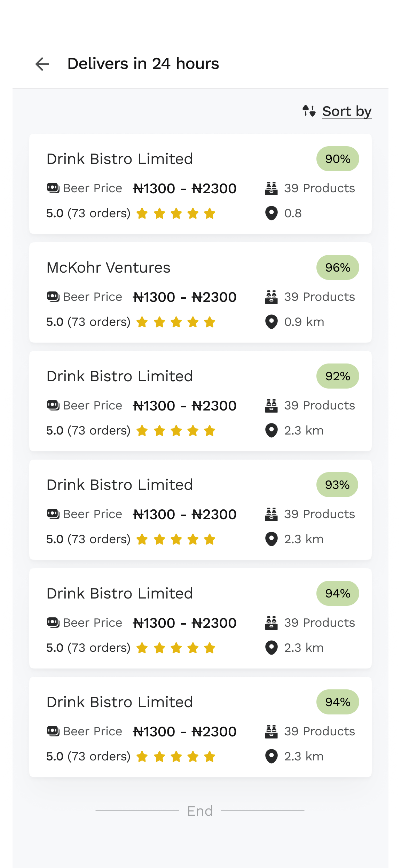The width and height of the screenshot is (401, 868).
Task: Tap the location pin on the 93% card
Action: (x=271, y=539)
